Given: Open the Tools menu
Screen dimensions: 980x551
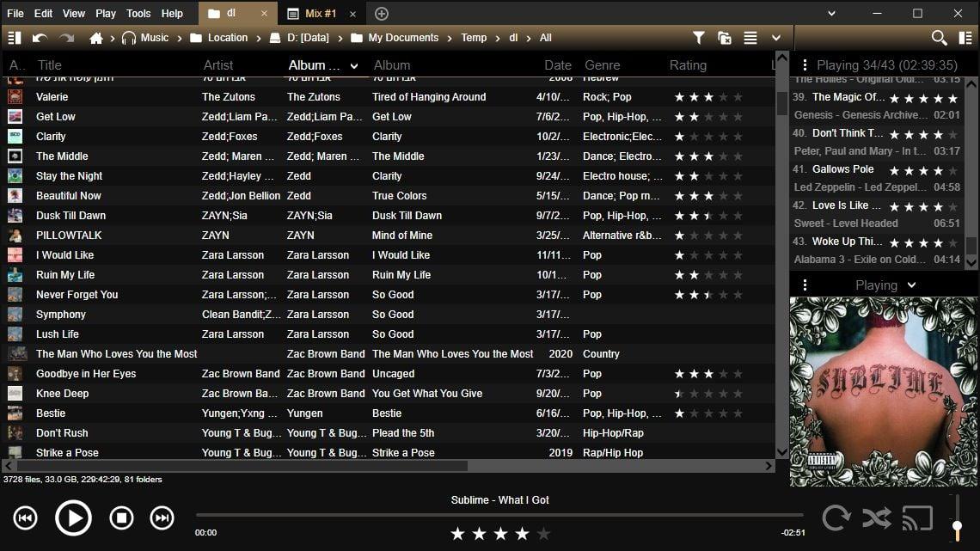Looking at the screenshot, I should [x=138, y=14].
